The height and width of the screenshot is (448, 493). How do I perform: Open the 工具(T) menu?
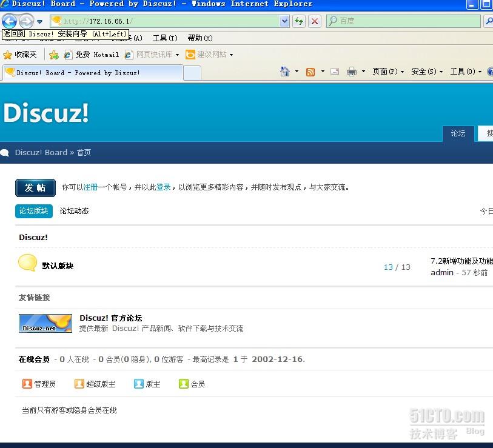165,38
